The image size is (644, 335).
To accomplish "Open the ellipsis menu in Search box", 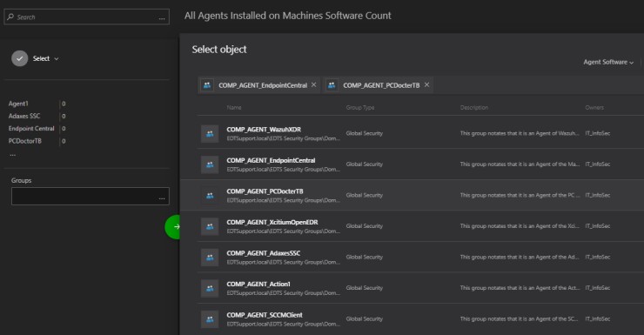I will click(x=162, y=18).
